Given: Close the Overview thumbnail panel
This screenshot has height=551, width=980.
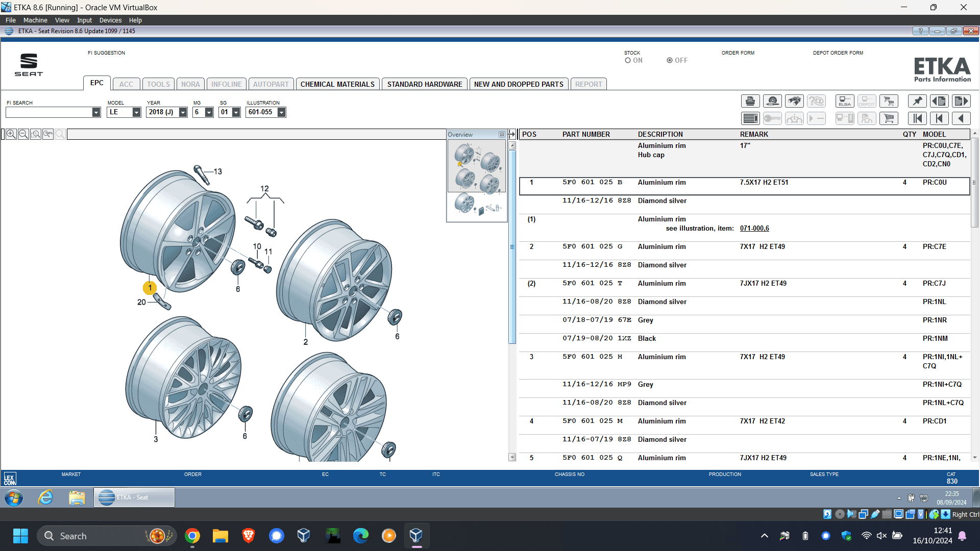Looking at the screenshot, I should click(x=502, y=135).
